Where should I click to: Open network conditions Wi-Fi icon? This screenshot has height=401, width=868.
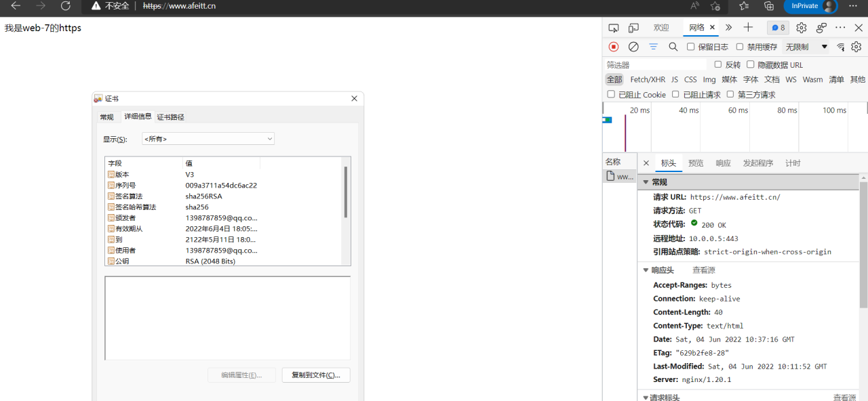click(841, 47)
